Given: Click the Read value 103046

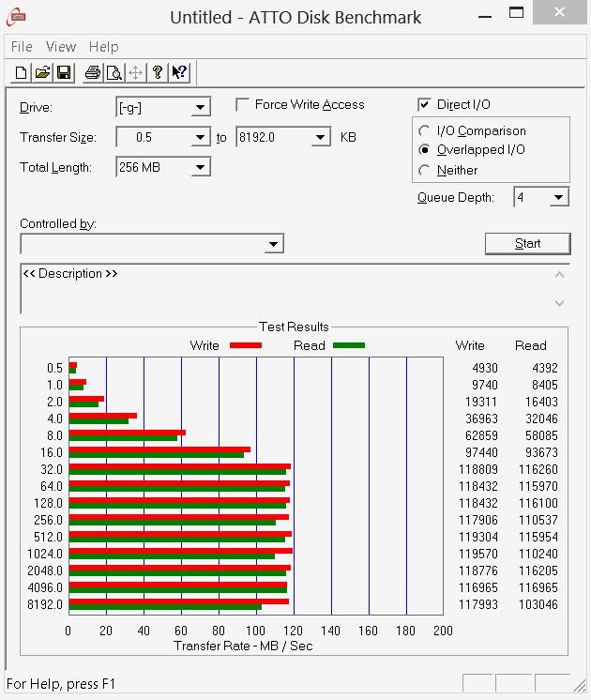Looking at the screenshot, I should point(538,604).
